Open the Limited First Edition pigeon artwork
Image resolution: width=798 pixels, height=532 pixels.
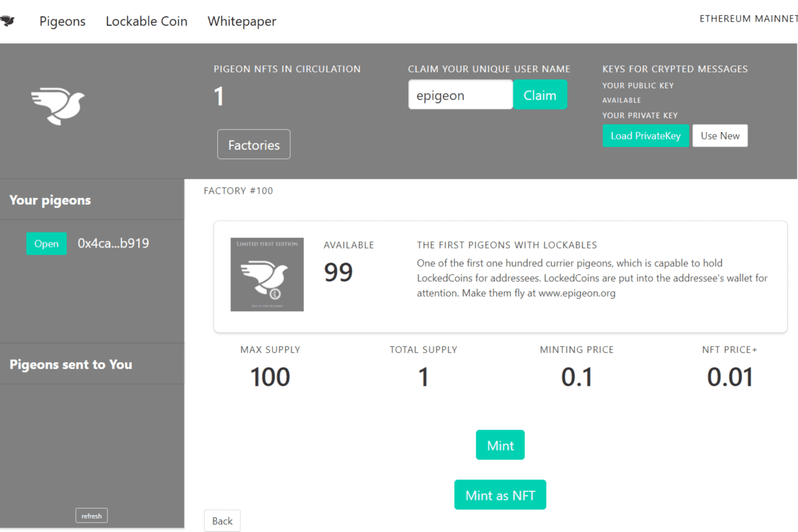pos(266,274)
